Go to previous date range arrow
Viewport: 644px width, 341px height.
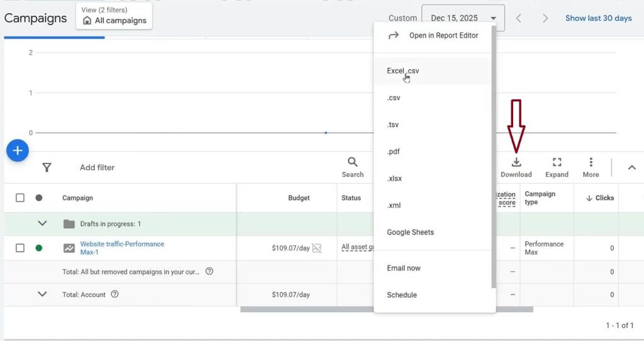click(x=519, y=18)
